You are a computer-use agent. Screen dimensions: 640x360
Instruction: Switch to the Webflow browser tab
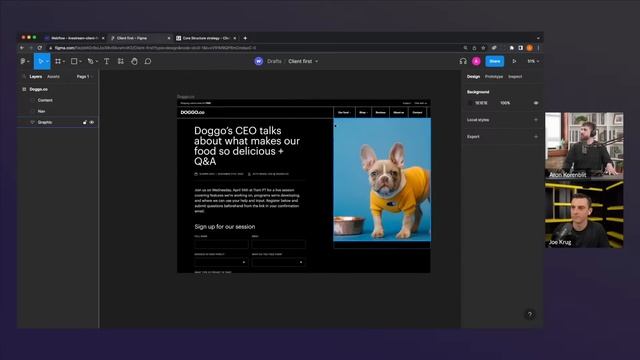[x=73, y=38]
